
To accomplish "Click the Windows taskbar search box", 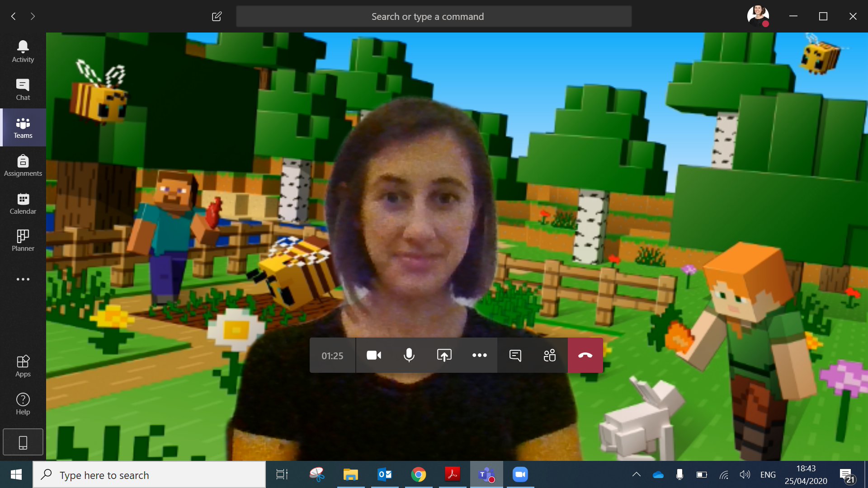I will point(149,475).
